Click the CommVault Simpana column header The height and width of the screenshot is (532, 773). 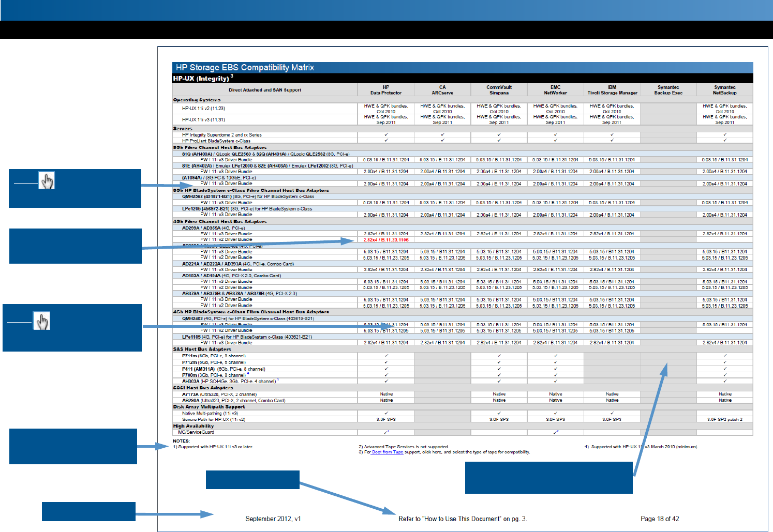(499, 90)
